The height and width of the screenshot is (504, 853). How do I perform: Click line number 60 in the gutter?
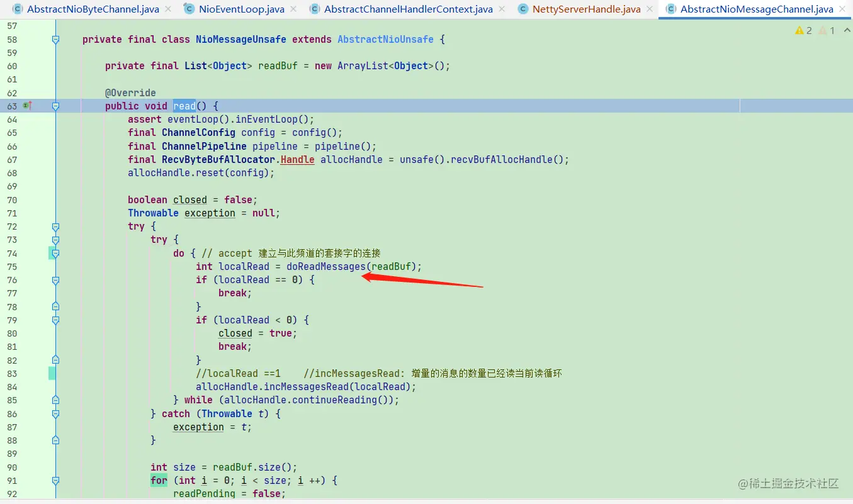click(12, 66)
